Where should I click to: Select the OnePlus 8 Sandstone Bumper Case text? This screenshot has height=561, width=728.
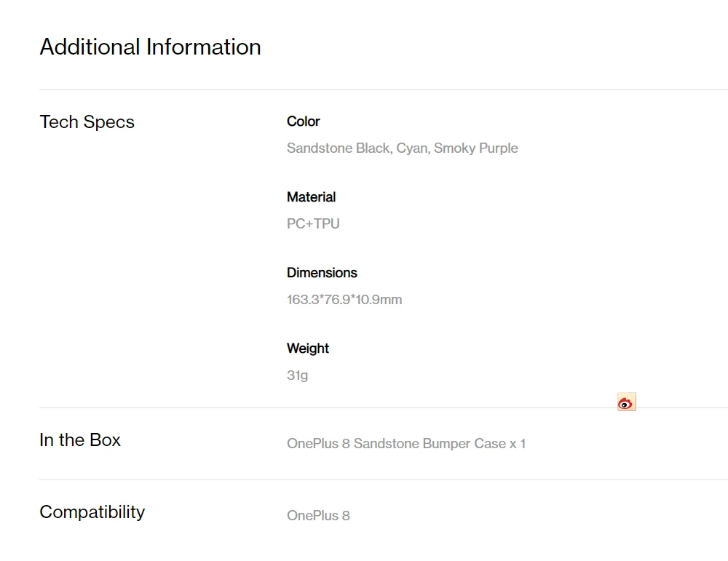pos(405,444)
